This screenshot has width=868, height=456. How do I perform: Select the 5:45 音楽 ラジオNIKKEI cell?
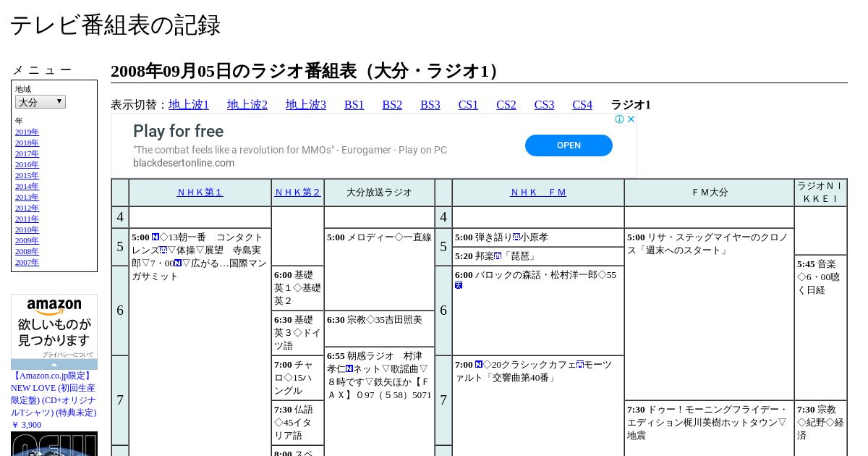[820, 328]
